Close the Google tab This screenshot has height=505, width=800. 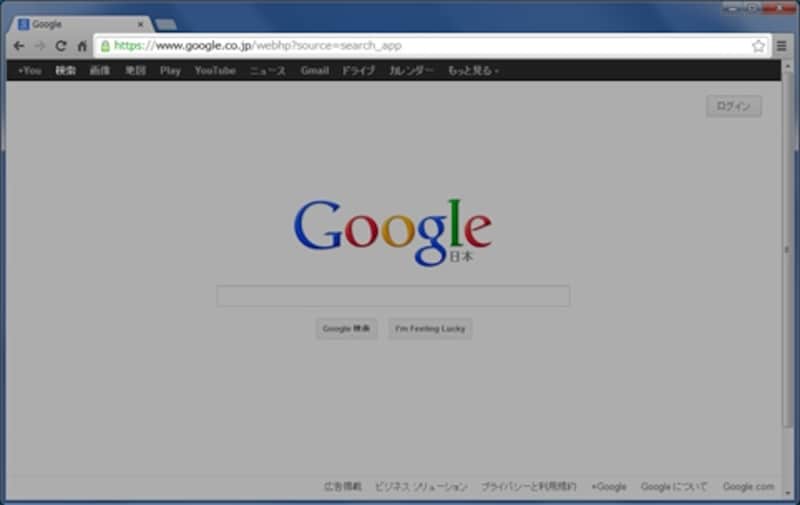[140, 24]
